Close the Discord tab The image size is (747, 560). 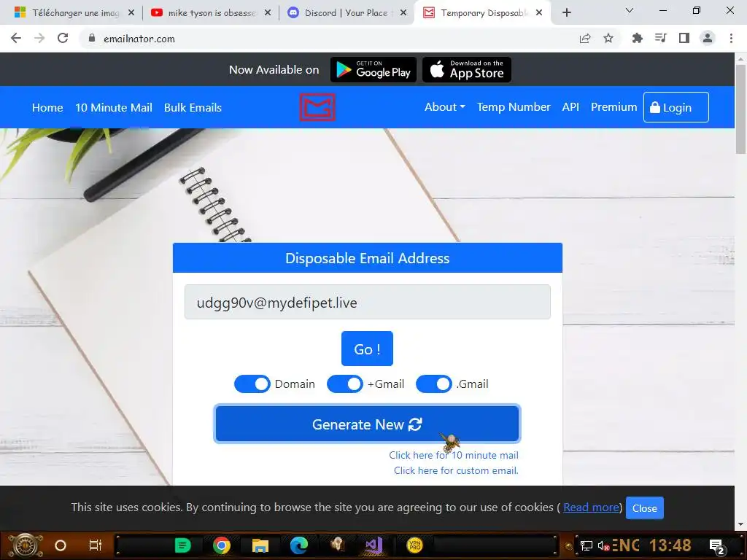coord(403,13)
